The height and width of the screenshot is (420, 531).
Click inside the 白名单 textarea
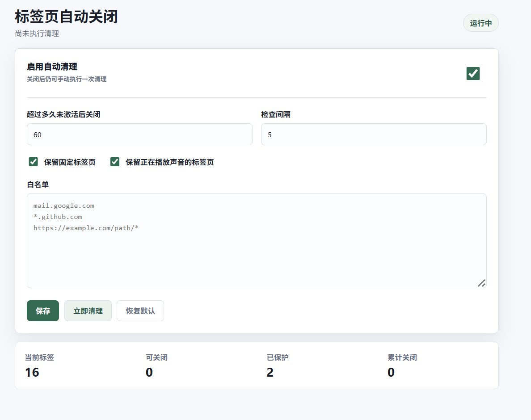[257, 241]
